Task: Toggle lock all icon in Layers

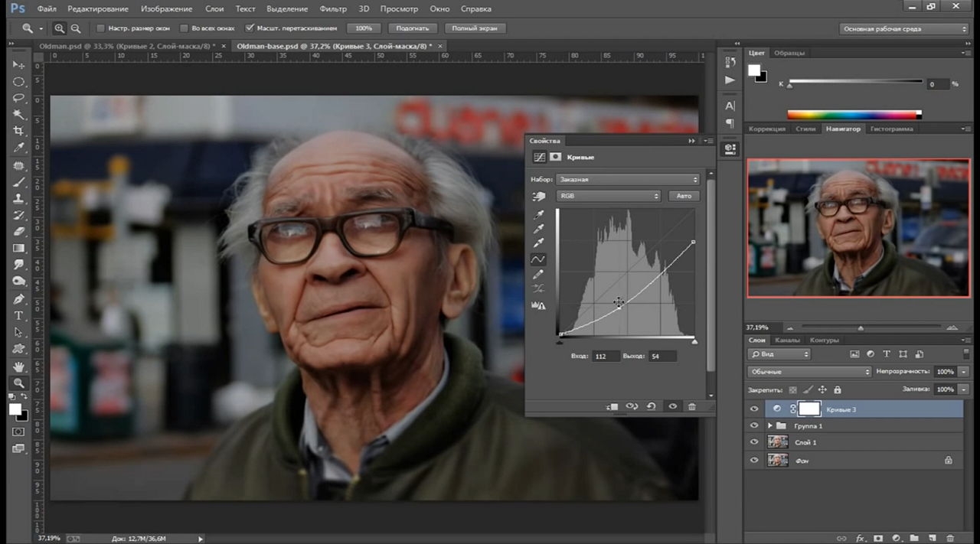Action: [838, 389]
